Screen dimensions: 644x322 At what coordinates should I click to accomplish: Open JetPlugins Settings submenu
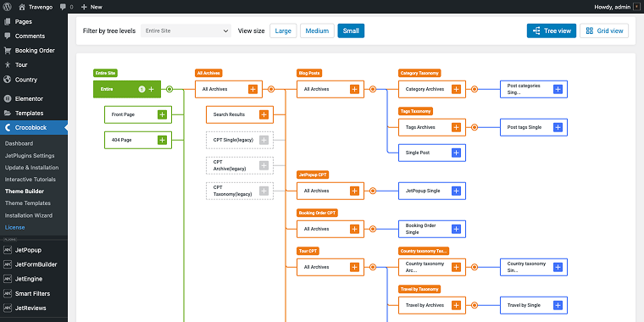point(30,156)
